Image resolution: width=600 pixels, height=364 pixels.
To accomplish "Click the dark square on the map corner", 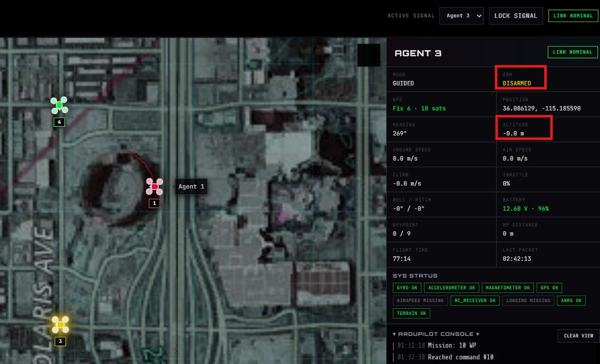I will [x=369, y=55].
